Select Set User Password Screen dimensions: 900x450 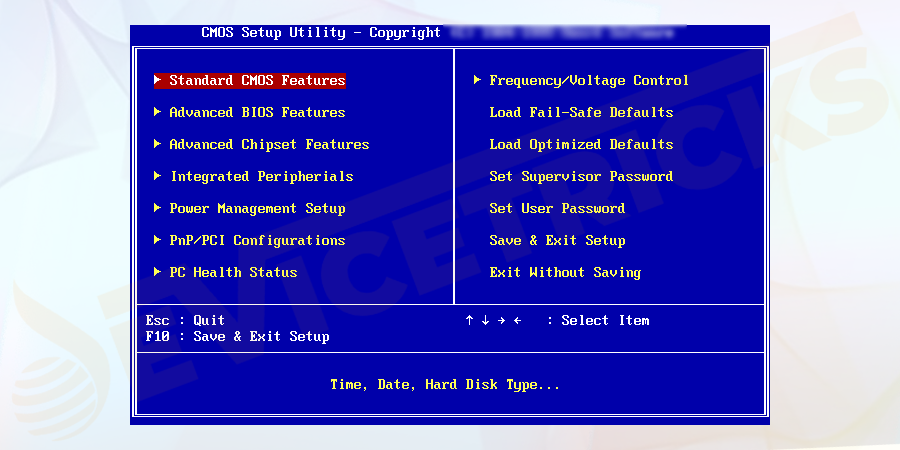[557, 208]
